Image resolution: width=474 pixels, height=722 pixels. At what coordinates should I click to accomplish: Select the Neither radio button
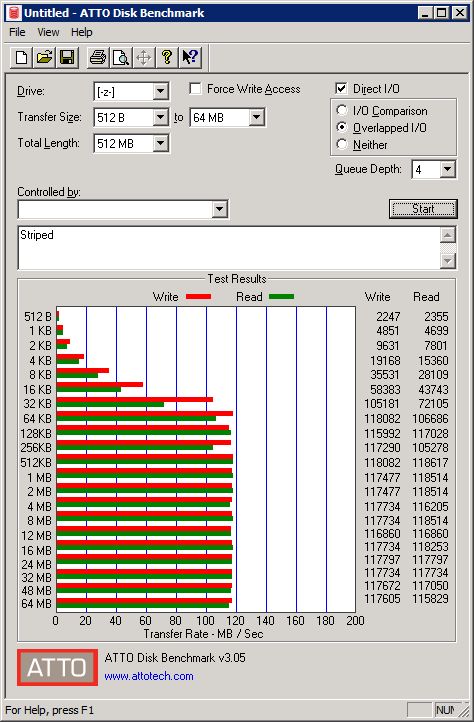tap(342, 145)
